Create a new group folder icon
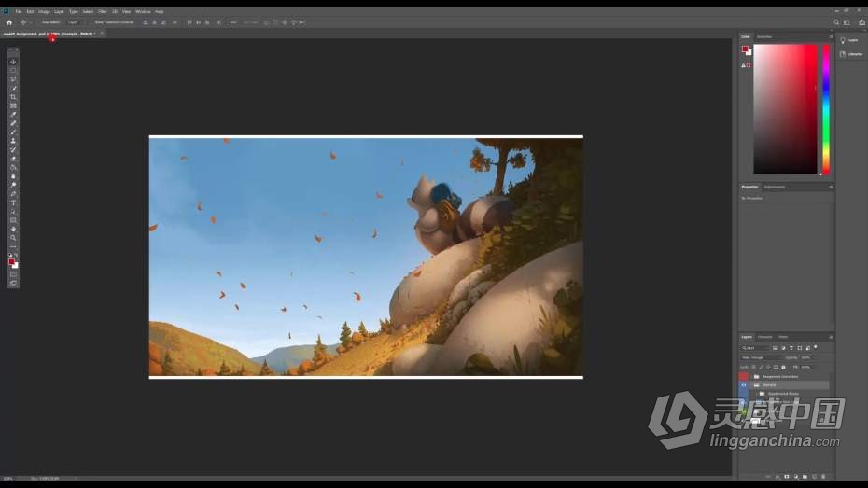Image resolution: width=868 pixels, height=488 pixels. (805, 477)
